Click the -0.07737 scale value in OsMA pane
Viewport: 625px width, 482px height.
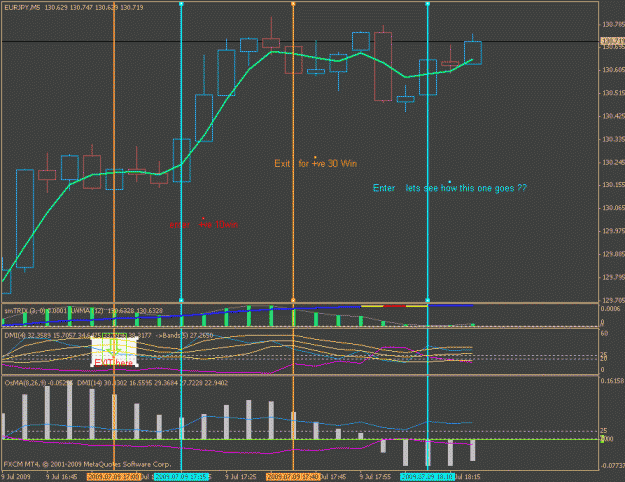point(612,465)
